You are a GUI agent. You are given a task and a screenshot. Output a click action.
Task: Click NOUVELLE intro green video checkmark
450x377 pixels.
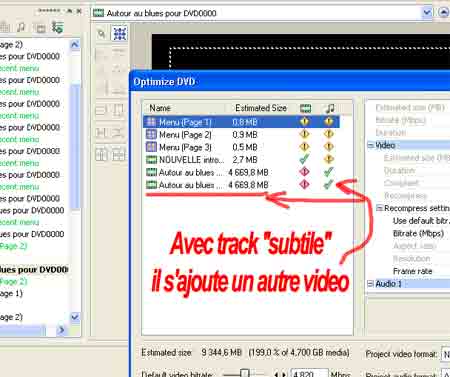tap(304, 159)
